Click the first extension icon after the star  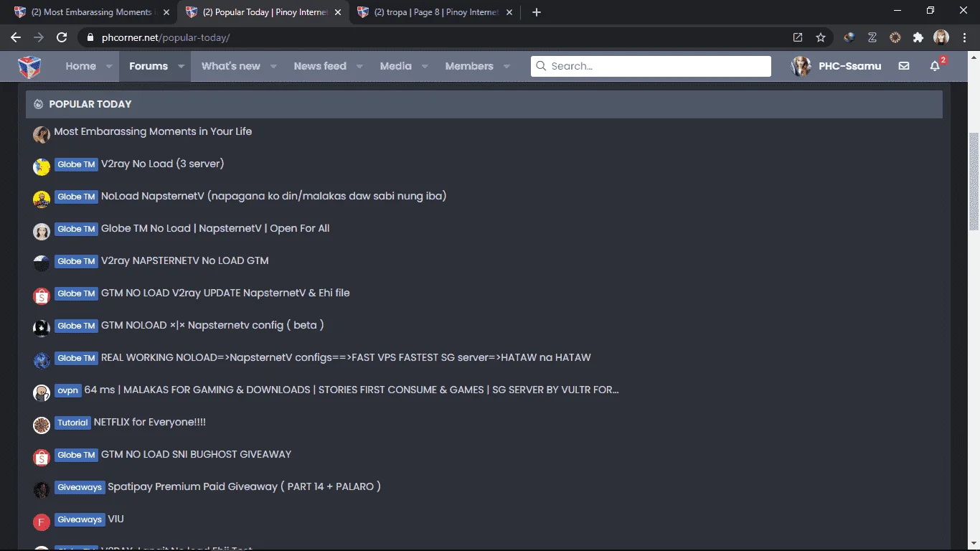[849, 37]
